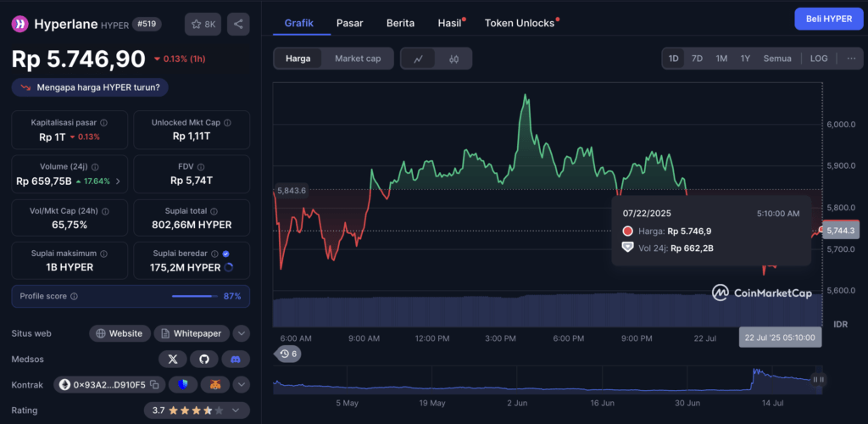Click the 65,75% Vol/Mkt Cap value

[70, 225]
